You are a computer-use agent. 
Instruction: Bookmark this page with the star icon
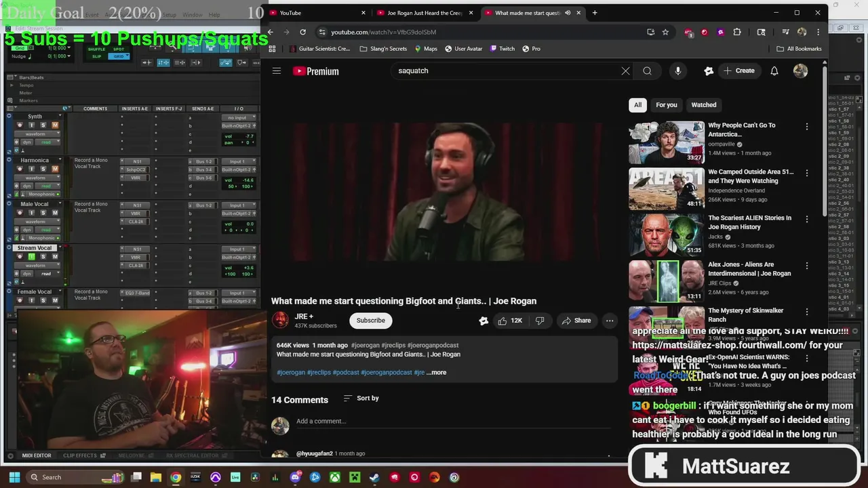point(665,32)
